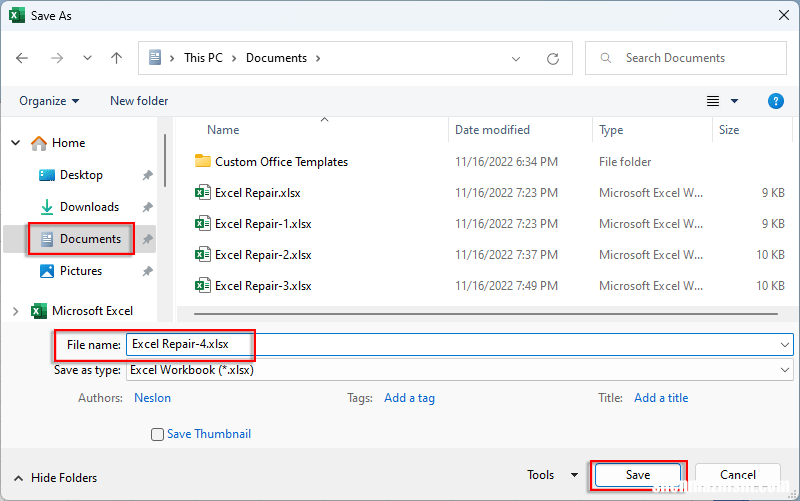Collapse pane with Hide Folders

click(x=55, y=478)
